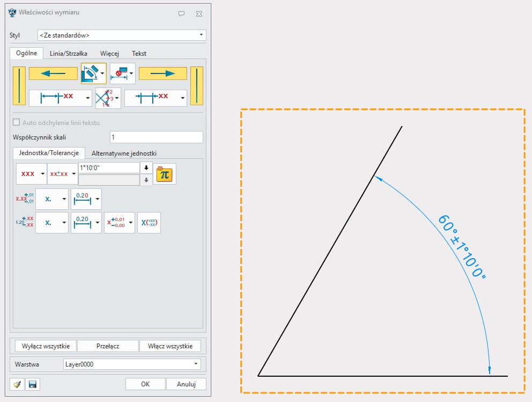Click the floppy disk save icon
Image resolution: width=532 pixels, height=402 pixels.
(x=33, y=384)
